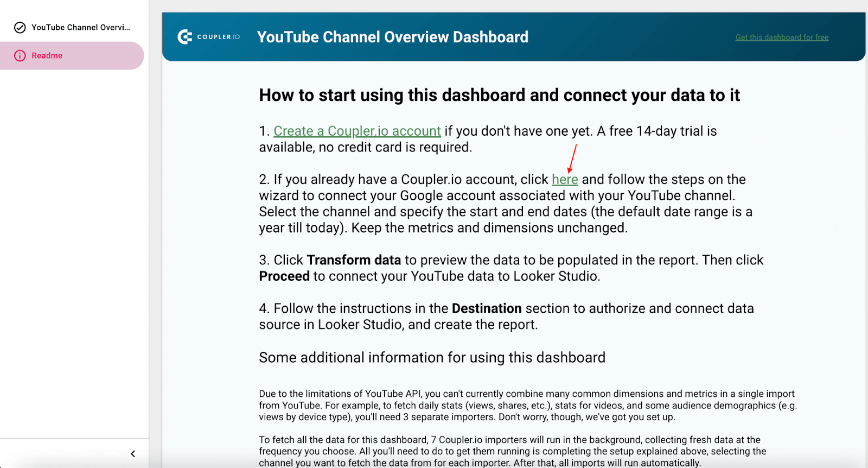The image size is (868, 468).
Task: Follow the 'Create a Coupler.io account' link
Action: (x=357, y=131)
